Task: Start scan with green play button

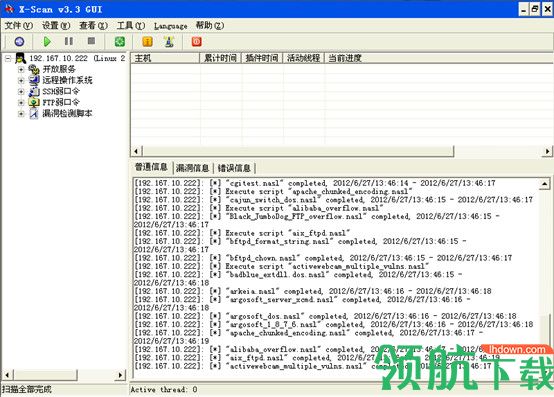Action: point(47,42)
